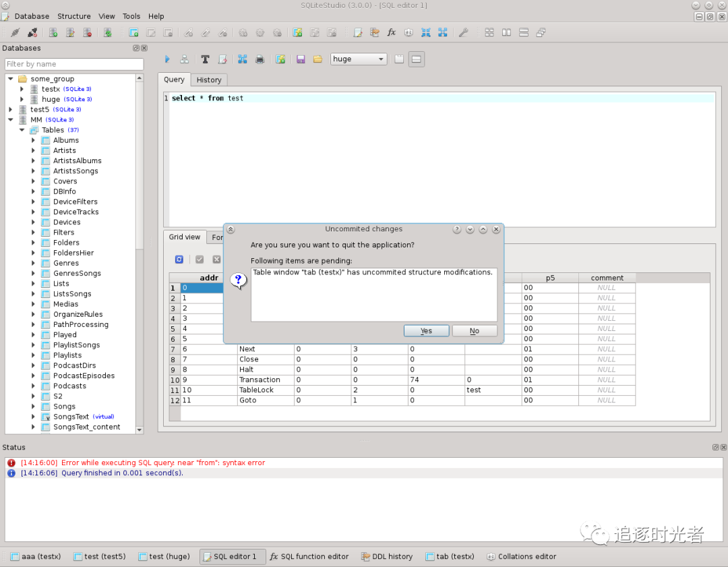Click the Tile windows vertically icon

coord(524,32)
